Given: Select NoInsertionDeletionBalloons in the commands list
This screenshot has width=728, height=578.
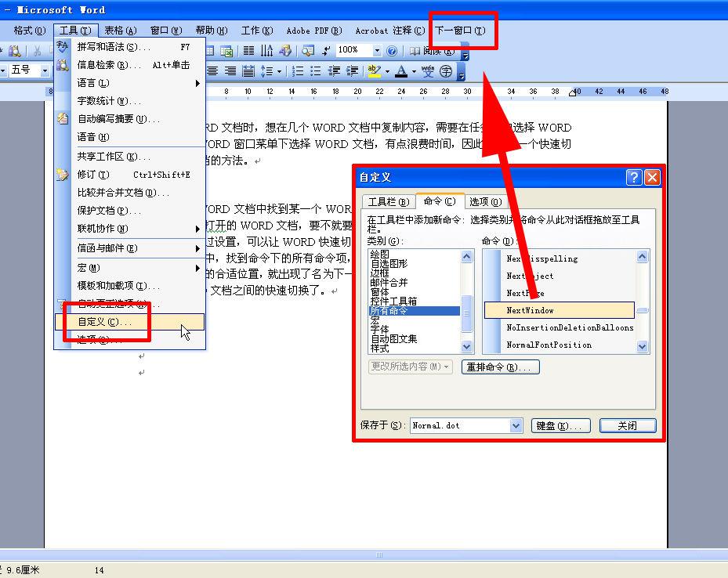Looking at the screenshot, I should tap(560, 327).
